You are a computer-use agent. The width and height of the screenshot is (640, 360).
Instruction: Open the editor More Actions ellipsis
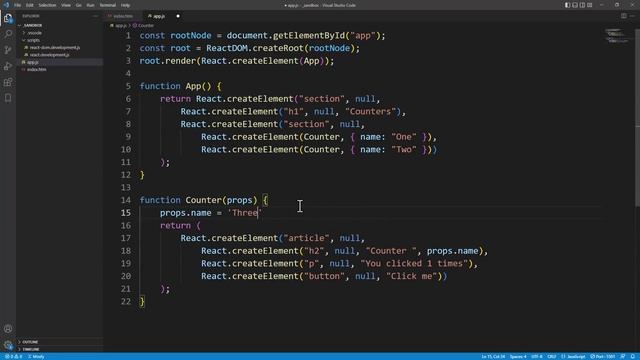click(632, 16)
